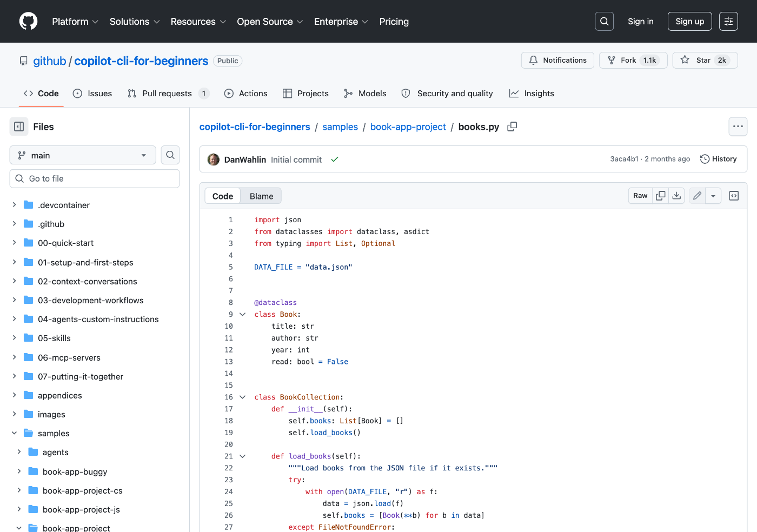
Task: Click the bell icon for Notifications
Action: [x=533, y=60]
